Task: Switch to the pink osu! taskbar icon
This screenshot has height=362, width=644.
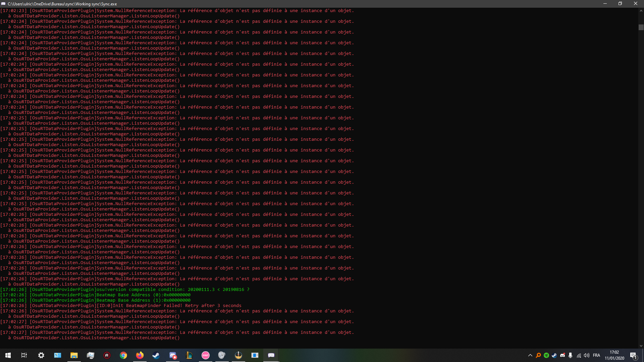Action: pyautogui.click(x=205, y=355)
